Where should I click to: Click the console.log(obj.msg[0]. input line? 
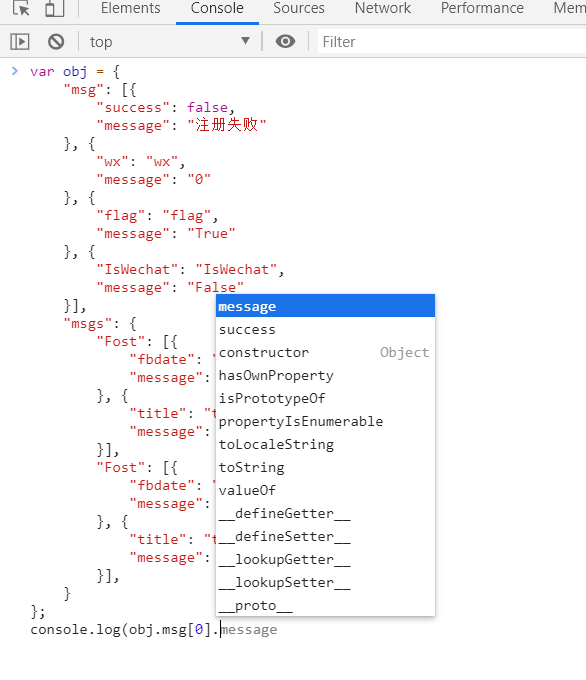tap(154, 629)
